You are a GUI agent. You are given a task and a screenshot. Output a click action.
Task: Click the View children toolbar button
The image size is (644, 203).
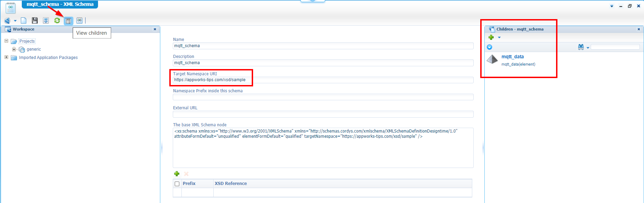(69, 21)
